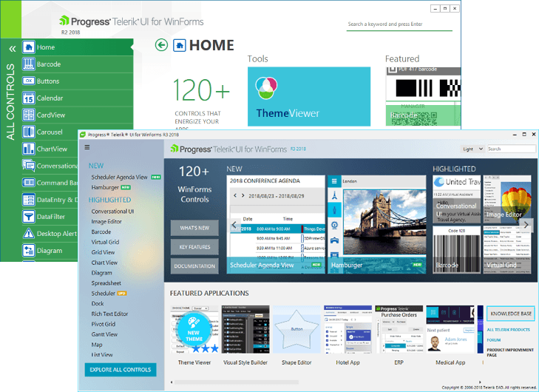
Task: Click the Diagram icon in sidebar
Action: click(29, 250)
